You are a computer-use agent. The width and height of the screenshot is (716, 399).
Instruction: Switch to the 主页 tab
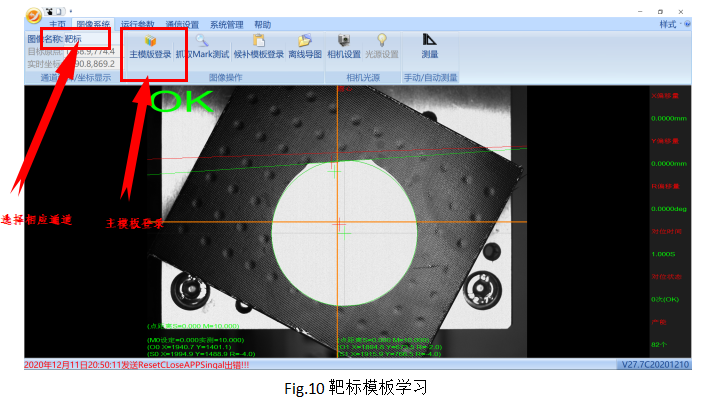58,25
